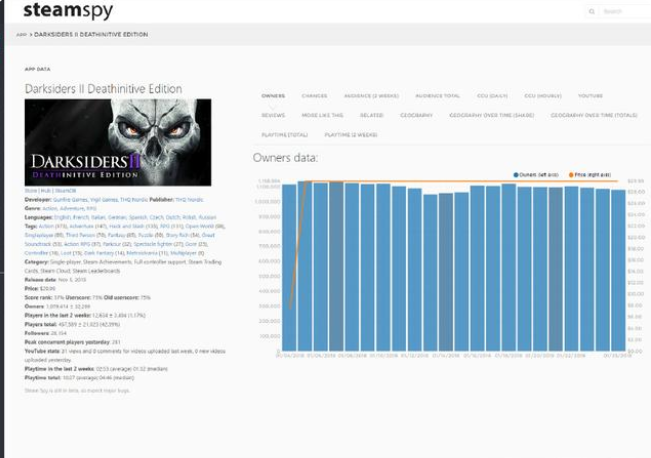Open the Audience Total tab
This screenshot has height=458, width=651.
pyautogui.click(x=438, y=96)
